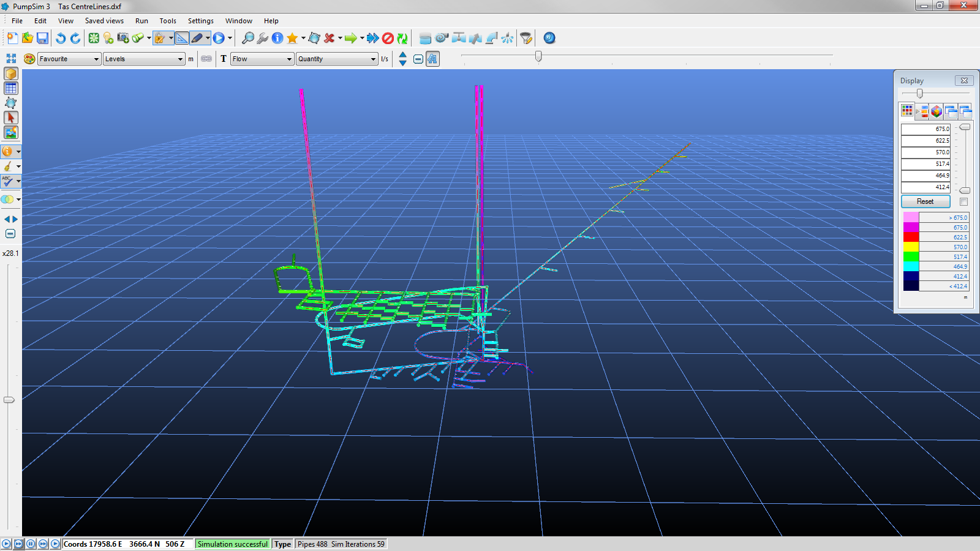
Task: Open the Tools menu
Action: click(168, 21)
